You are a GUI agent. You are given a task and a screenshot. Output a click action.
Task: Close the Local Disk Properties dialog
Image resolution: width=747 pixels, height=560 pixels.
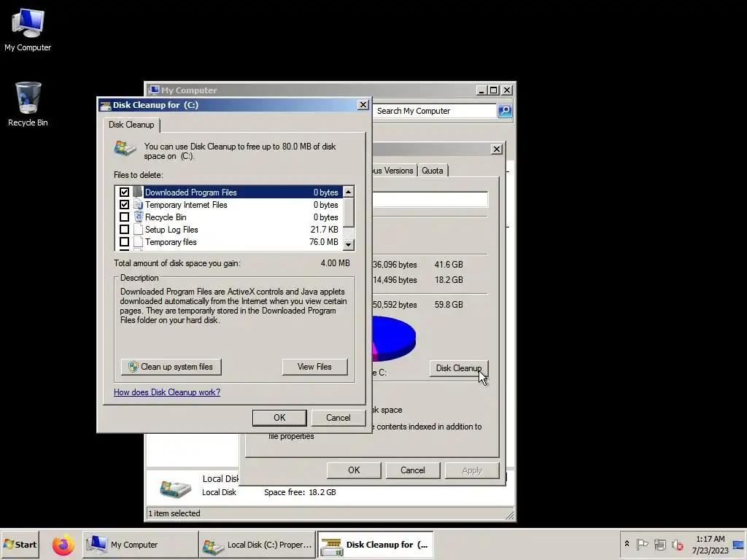click(x=496, y=149)
